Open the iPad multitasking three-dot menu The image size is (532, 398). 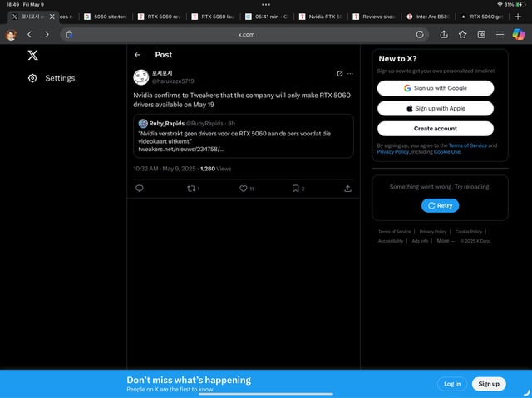point(266,5)
